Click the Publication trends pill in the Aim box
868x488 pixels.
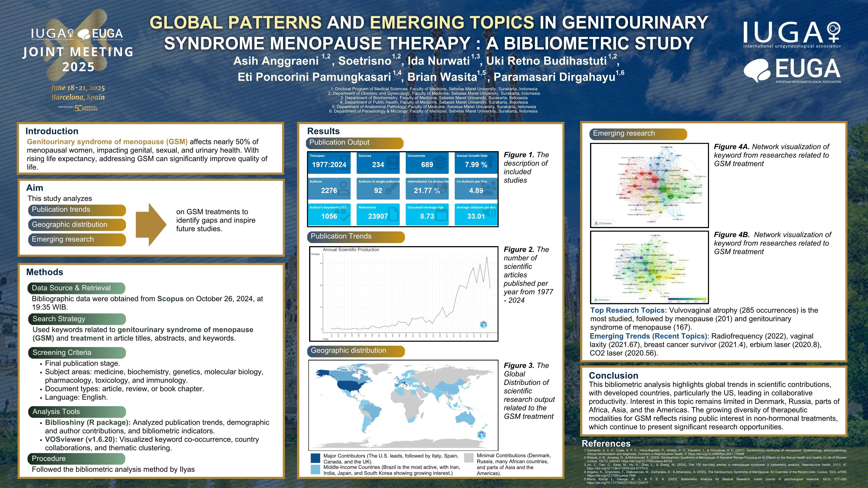[x=77, y=210]
